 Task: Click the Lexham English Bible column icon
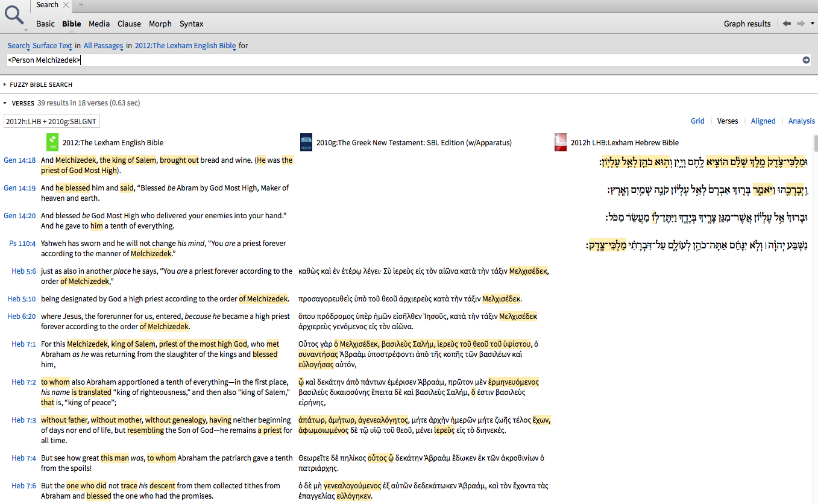(x=53, y=143)
